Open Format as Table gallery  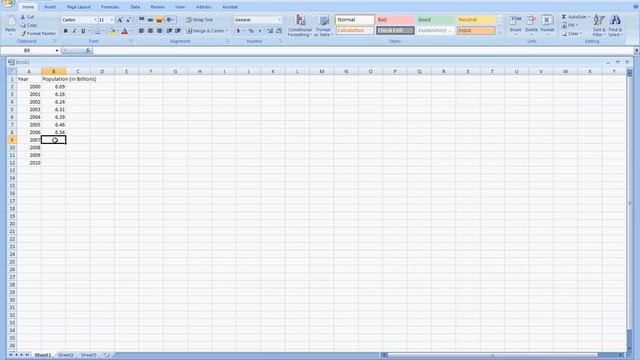[x=323, y=25]
